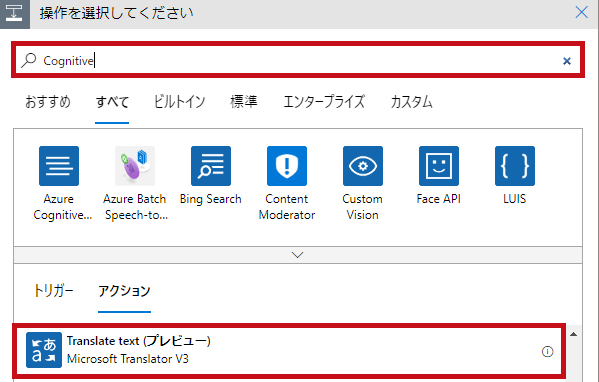599x382 pixels.
Task: Click the search box containing Cognitive
Action: point(298,60)
